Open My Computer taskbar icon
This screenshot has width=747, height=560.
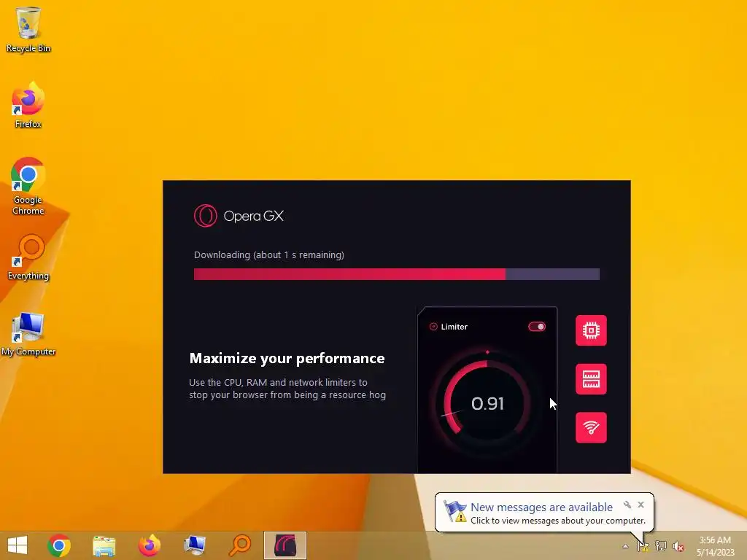[x=194, y=545]
